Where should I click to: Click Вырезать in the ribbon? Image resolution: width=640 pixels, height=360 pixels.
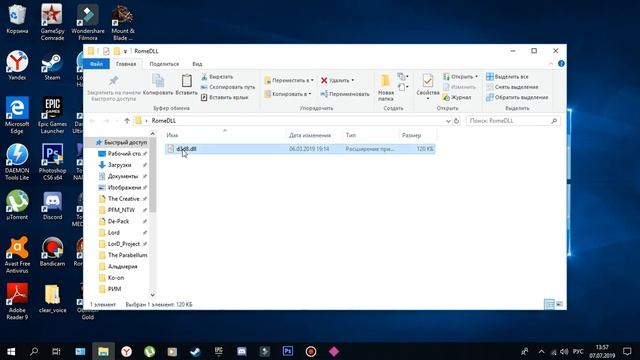pos(217,77)
